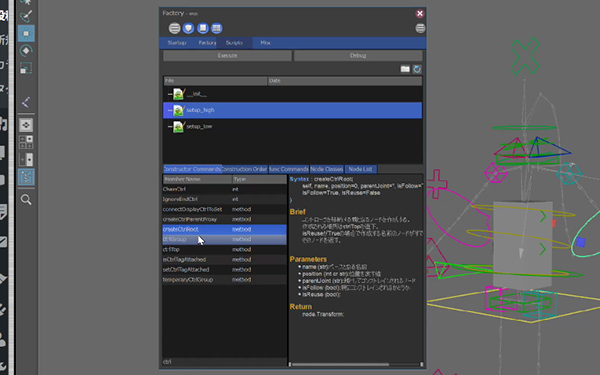Click the member filter field containing ctrl
The height and width of the screenshot is (375, 600).
click(225, 362)
